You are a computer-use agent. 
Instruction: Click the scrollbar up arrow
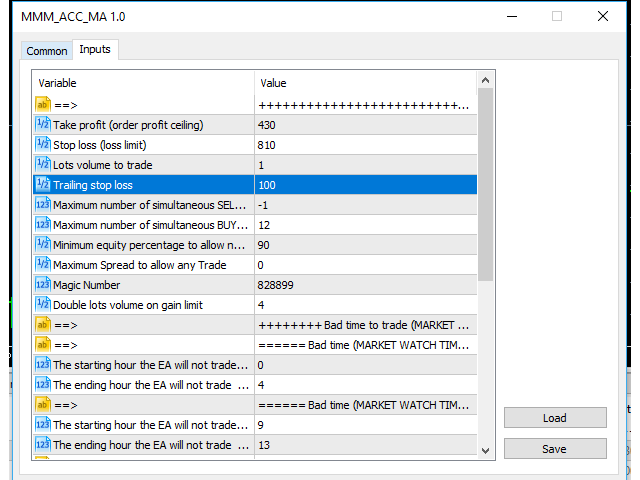tap(485, 80)
